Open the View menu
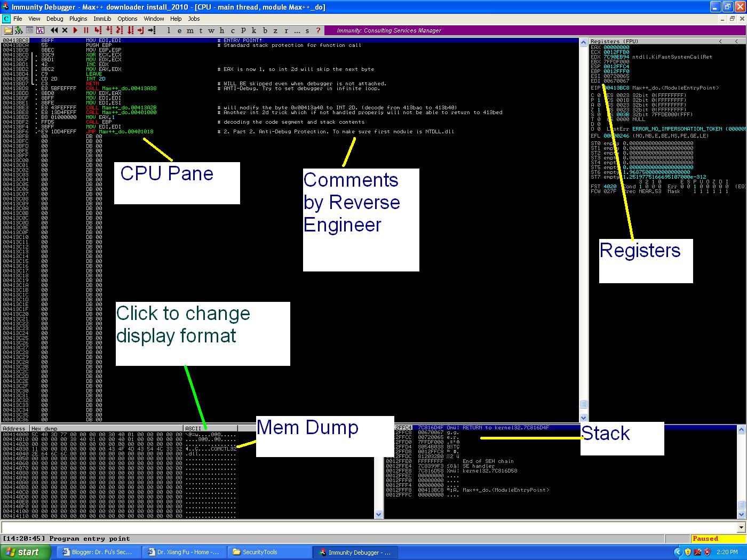Screen dimensions: 747x560 tap(34, 19)
